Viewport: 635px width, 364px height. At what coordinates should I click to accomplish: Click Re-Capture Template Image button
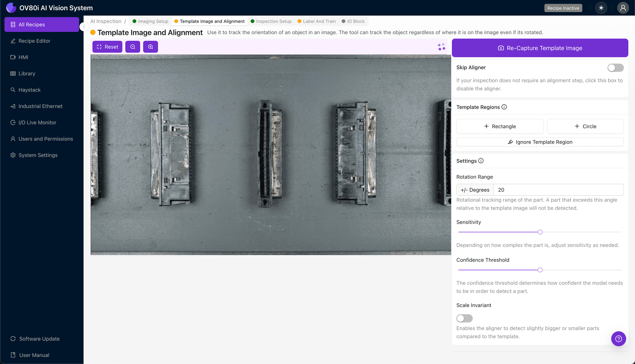tap(540, 48)
